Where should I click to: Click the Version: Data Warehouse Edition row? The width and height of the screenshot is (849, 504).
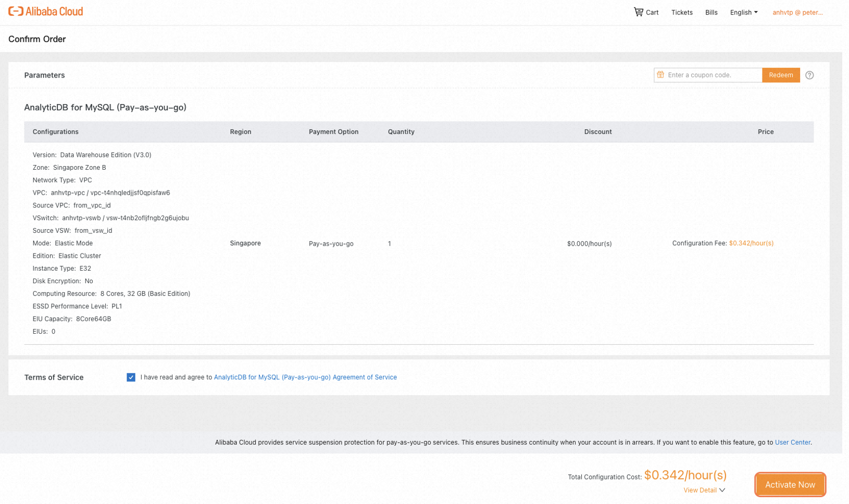coord(92,155)
